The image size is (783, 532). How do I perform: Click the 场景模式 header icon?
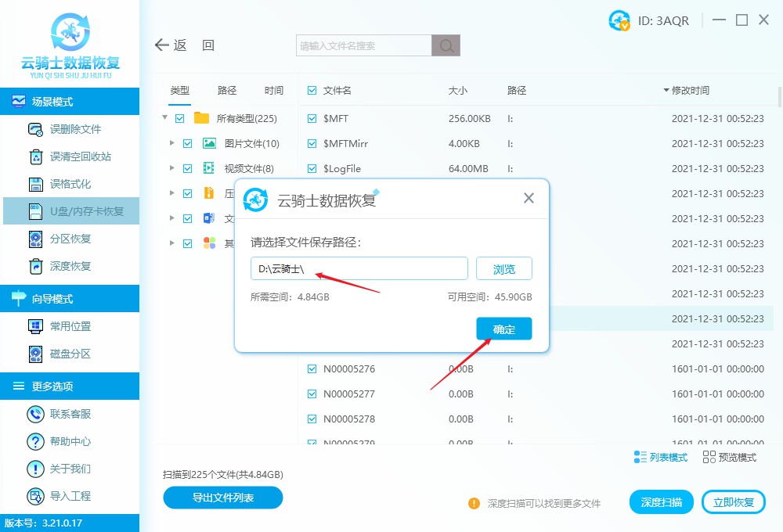pos(19,101)
